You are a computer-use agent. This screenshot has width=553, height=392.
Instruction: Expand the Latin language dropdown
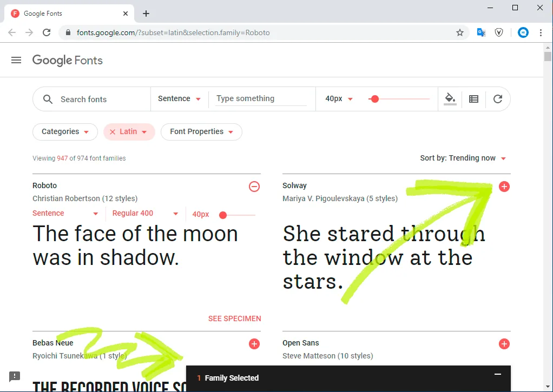(x=144, y=132)
